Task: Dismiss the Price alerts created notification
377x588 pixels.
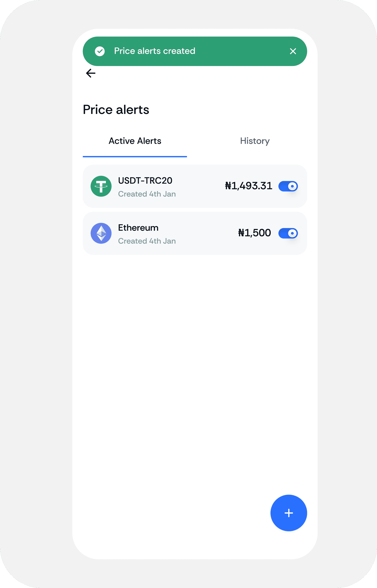Action: tap(293, 51)
